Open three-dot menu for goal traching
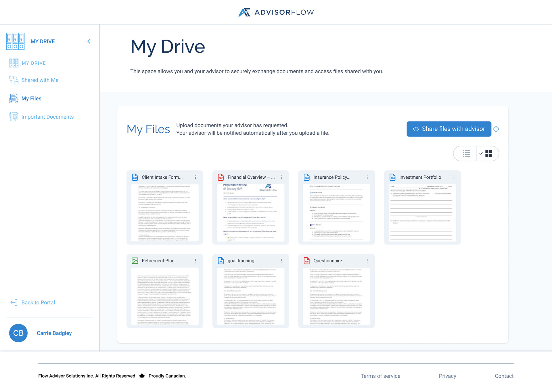Viewport: 552px width, 392px height. point(281,261)
